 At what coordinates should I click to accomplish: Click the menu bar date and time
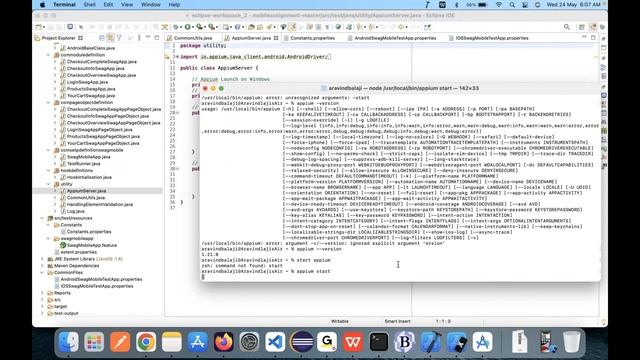coord(574,5)
